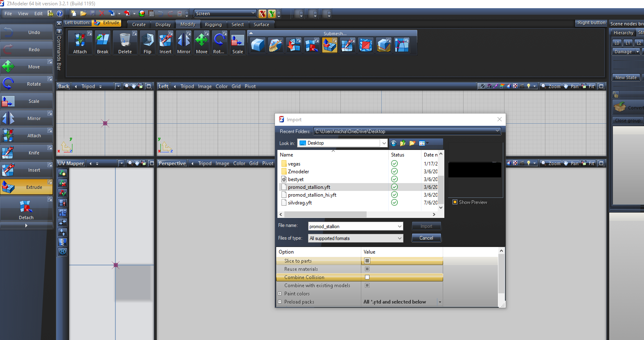This screenshot has width=644, height=340.
Task: Select the Insert tool in the Modify ribbon
Action: tap(165, 43)
